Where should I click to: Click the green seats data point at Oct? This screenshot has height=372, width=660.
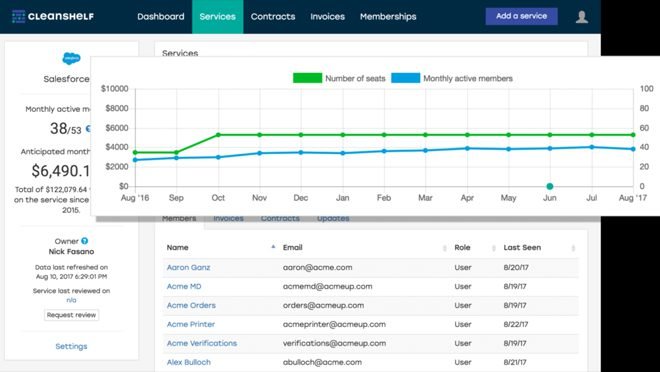218,135
